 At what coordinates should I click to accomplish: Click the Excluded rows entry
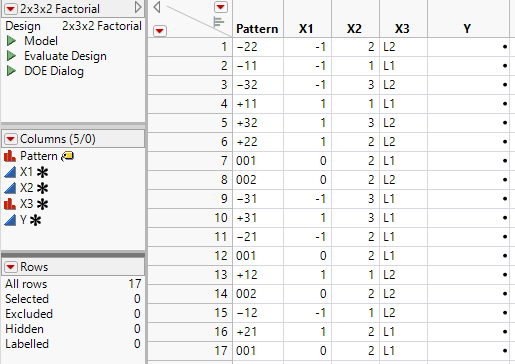[73, 314]
